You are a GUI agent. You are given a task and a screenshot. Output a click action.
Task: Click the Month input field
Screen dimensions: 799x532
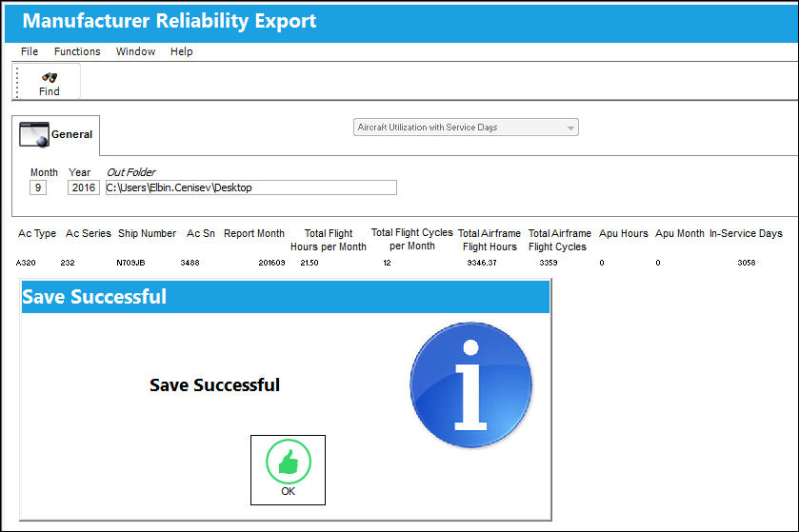pos(38,187)
